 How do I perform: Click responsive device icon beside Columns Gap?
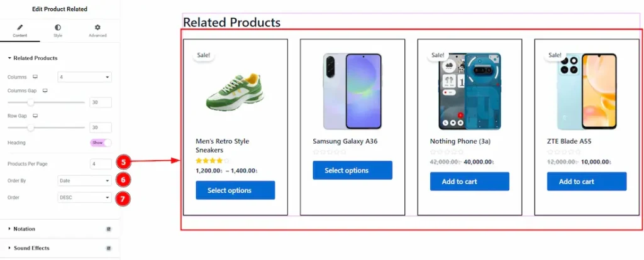coord(45,91)
